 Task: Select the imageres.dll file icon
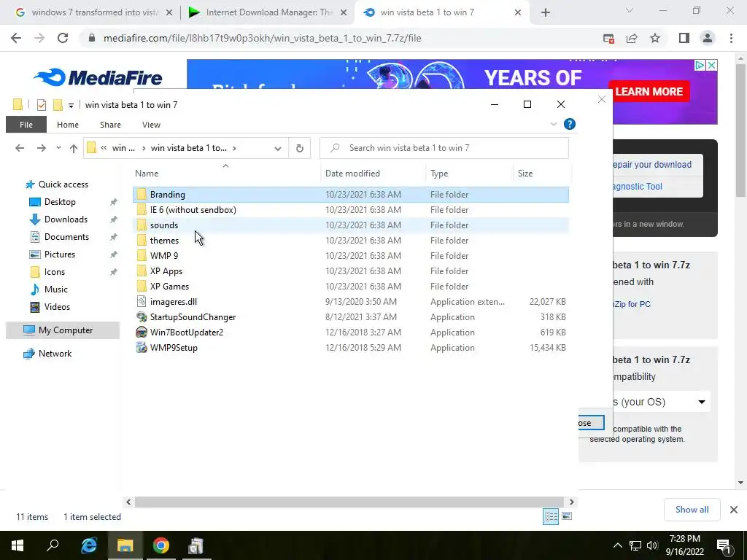pyautogui.click(x=142, y=301)
